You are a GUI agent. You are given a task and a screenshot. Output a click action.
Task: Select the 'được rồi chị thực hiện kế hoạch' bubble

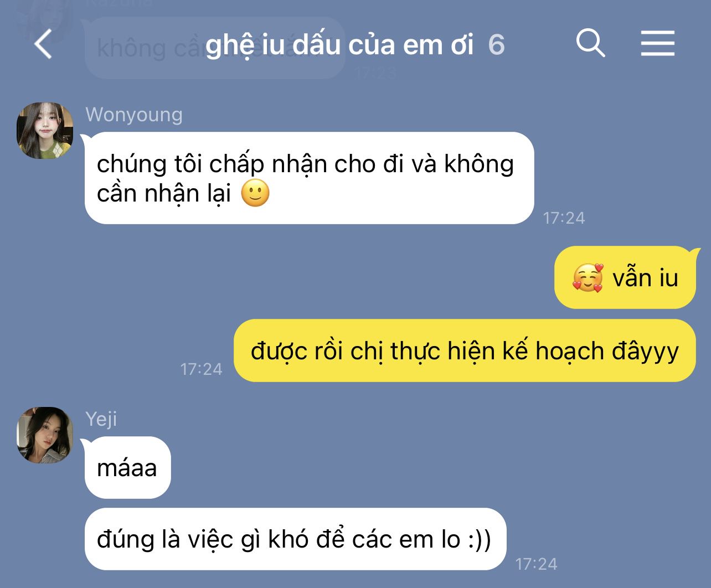click(465, 350)
